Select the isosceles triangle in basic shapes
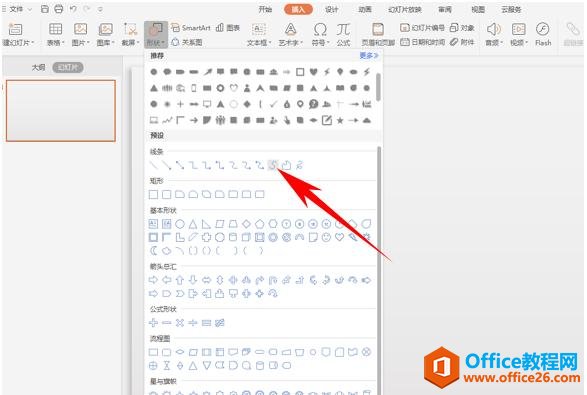Viewport: 587px width, 395px height. pos(193,224)
